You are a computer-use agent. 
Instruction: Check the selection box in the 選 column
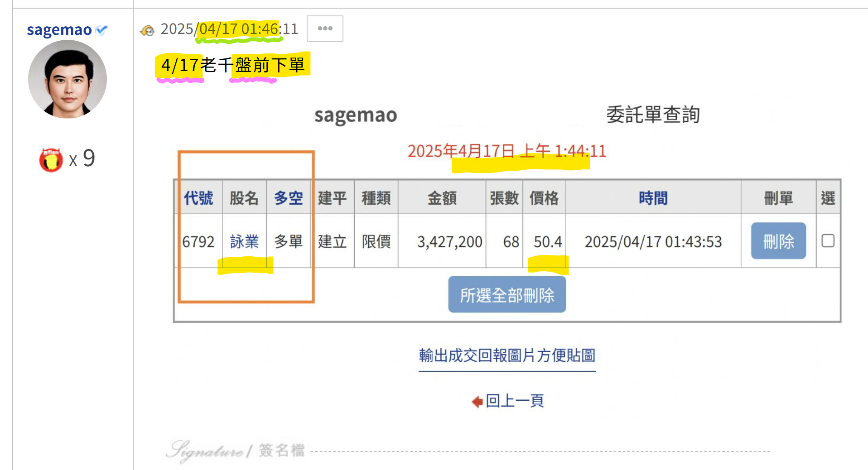tap(829, 241)
